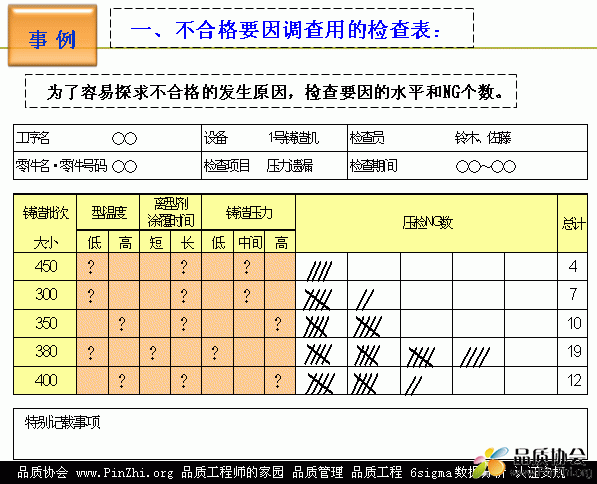Select the 检查项目 压力遗漏 cell

point(274,166)
